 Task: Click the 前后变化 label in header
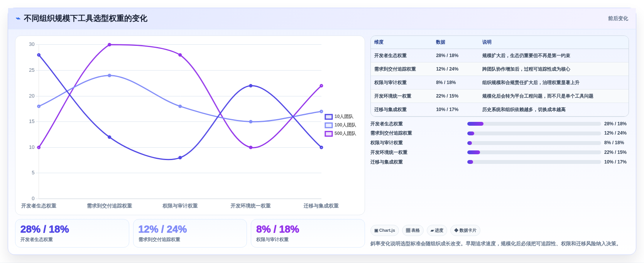click(x=618, y=19)
